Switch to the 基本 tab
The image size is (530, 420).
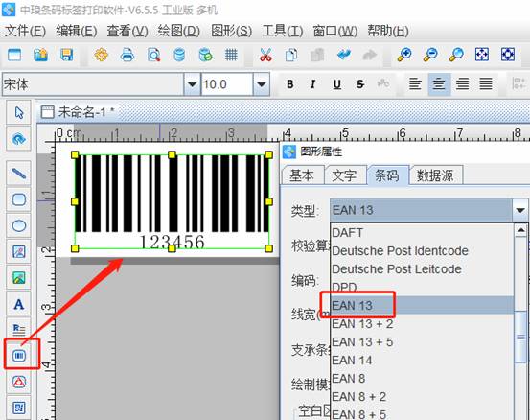[x=302, y=175]
